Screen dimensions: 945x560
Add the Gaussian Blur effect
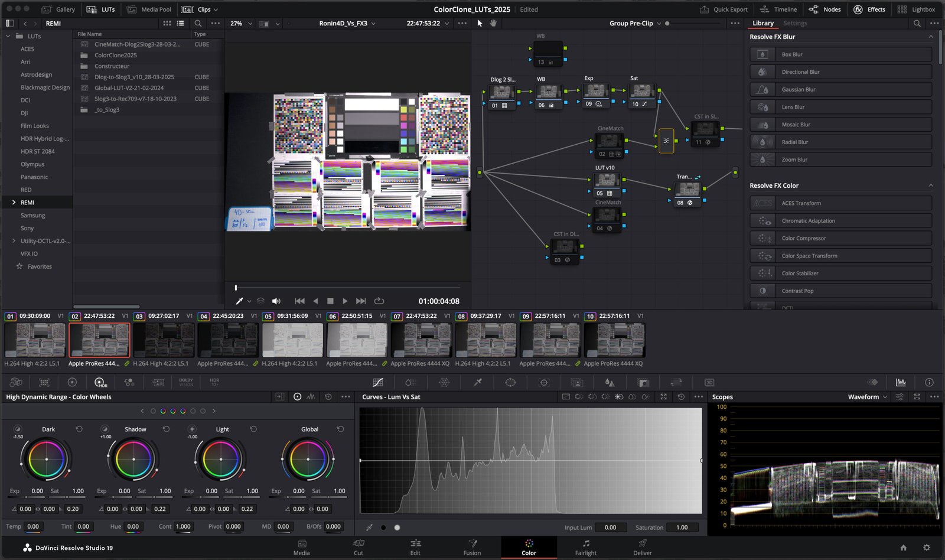(840, 89)
